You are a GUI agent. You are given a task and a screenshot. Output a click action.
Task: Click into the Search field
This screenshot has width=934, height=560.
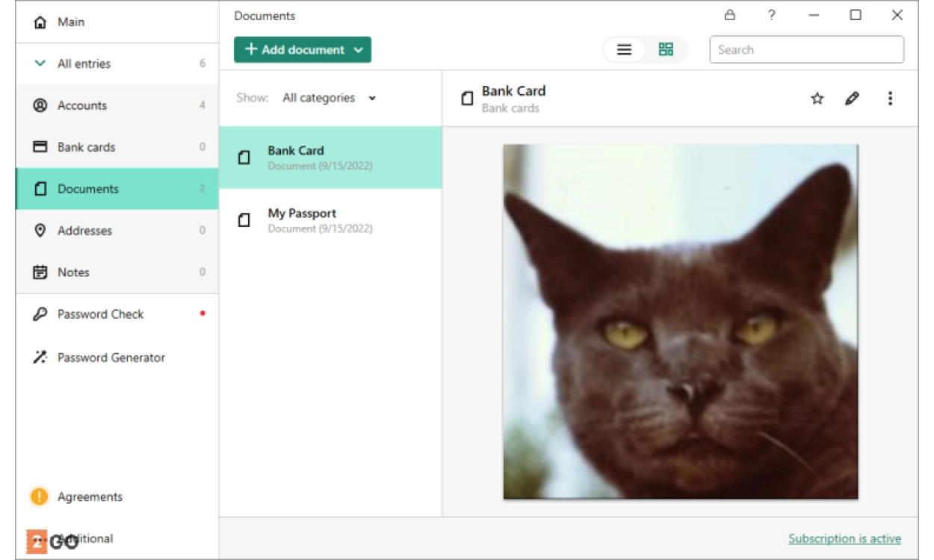[806, 50]
